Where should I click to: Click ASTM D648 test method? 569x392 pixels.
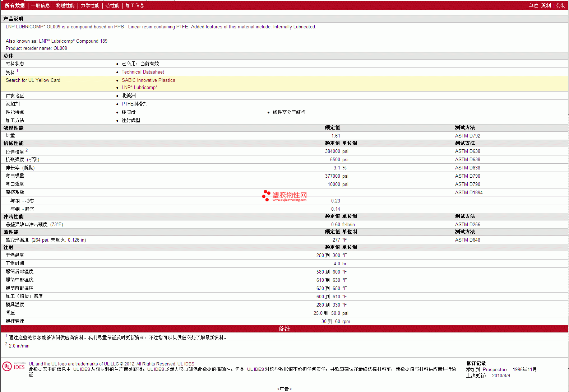click(467, 240)
